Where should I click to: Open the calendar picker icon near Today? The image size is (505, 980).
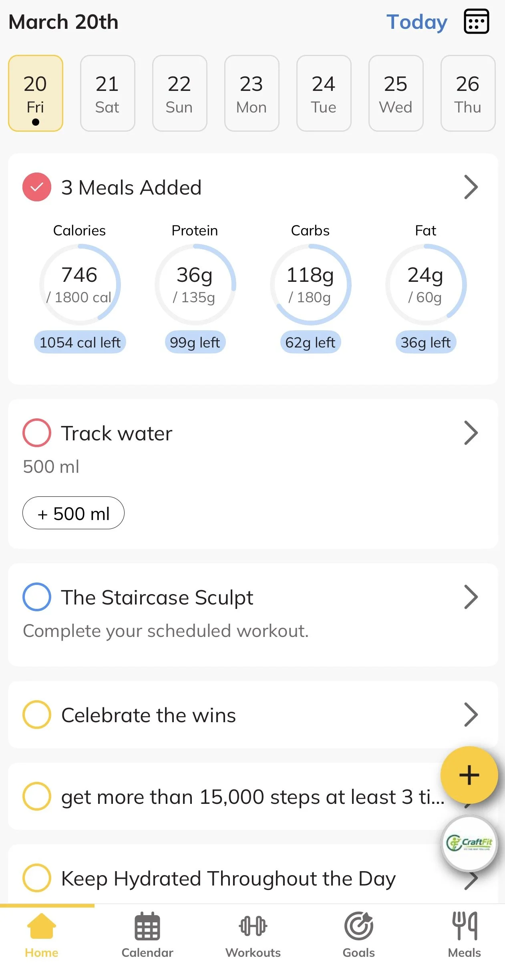pos(476,22)
